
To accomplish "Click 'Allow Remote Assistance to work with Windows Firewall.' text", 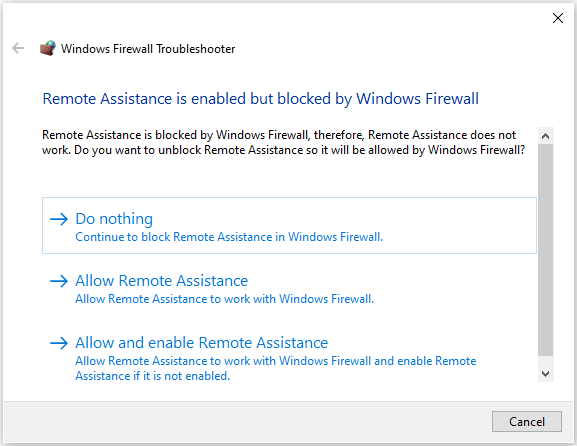I will click(224, 299).
